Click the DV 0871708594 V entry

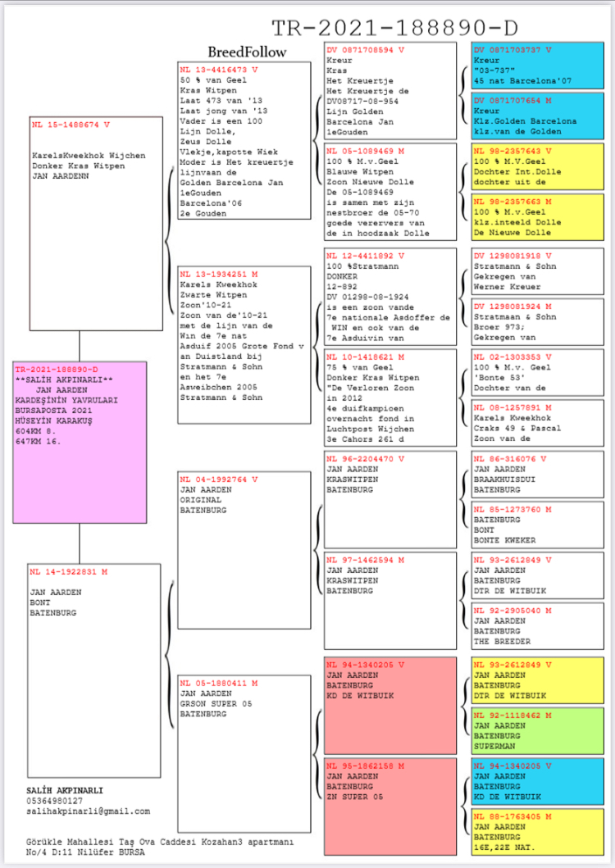click(390, 91)
